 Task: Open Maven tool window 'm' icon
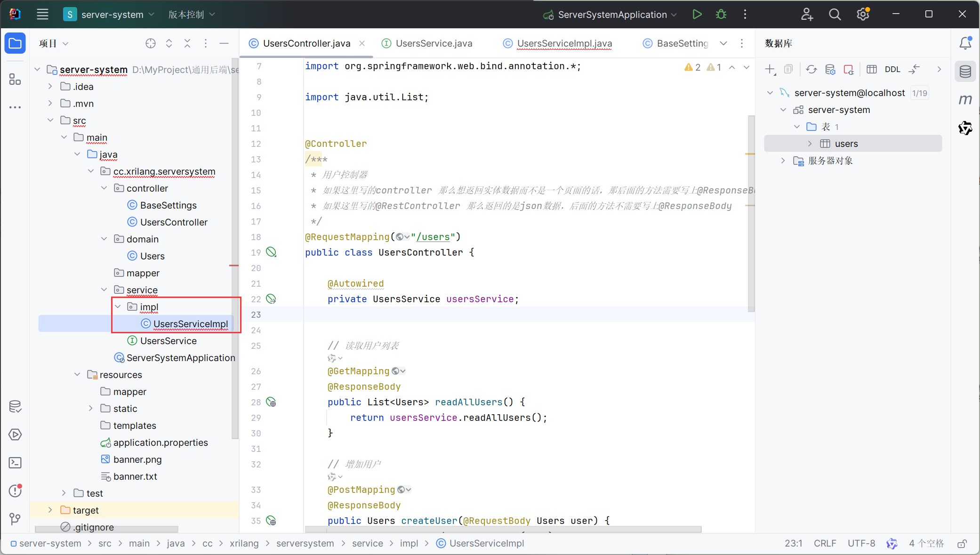(x=965, y=100)
